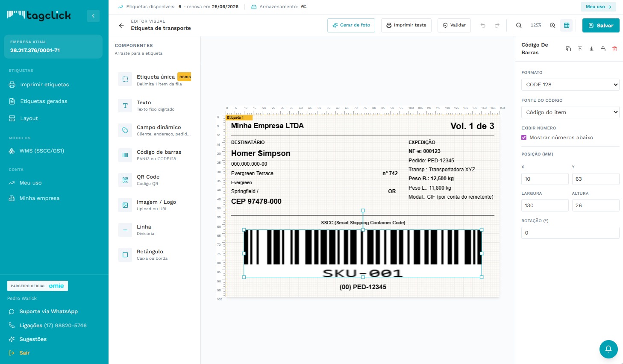Image resolution: width=623 pixels, height=364 pixels.
Task: Select the "CEP 97478-000" text on label
Action: [x=256, y=202]
